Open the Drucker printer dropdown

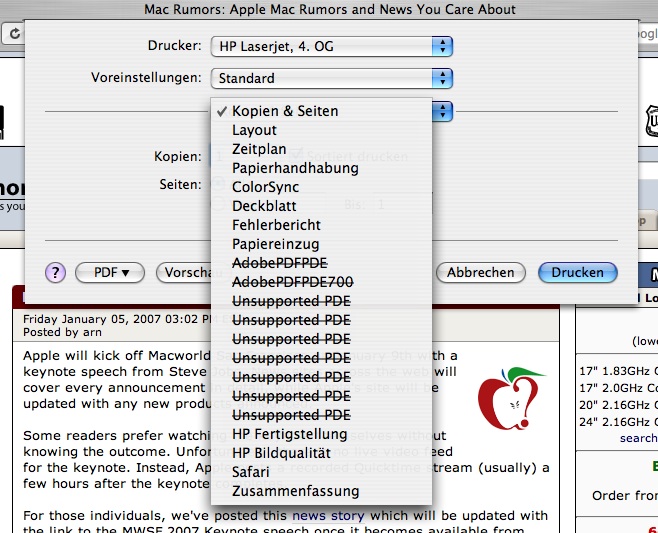(x=332, y=46)
